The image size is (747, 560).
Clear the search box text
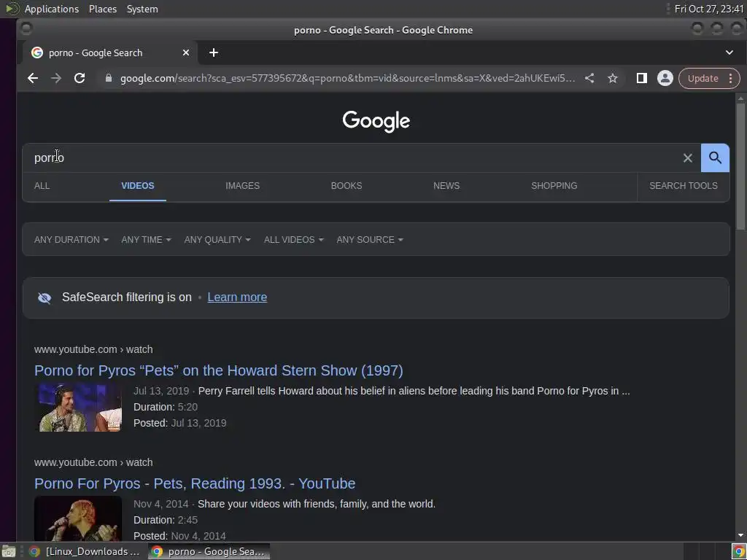pos(687,157)
